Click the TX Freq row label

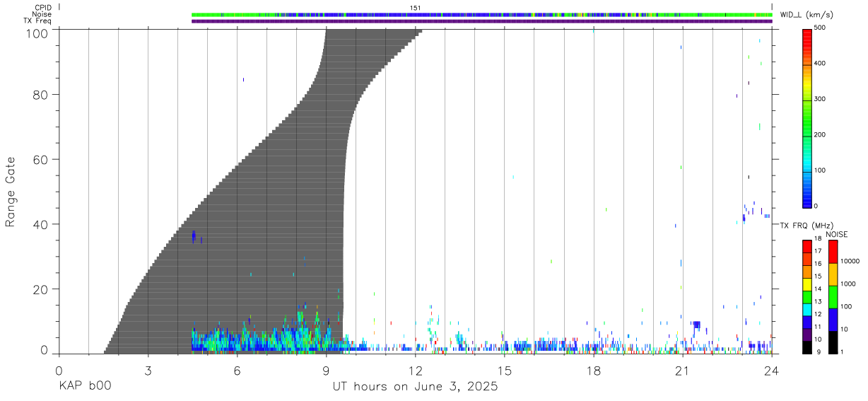(37, 21)
